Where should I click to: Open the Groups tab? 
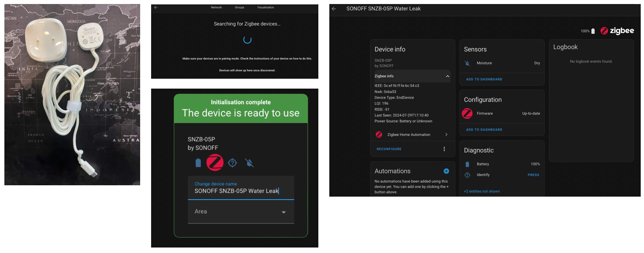[x=240, y=7]
